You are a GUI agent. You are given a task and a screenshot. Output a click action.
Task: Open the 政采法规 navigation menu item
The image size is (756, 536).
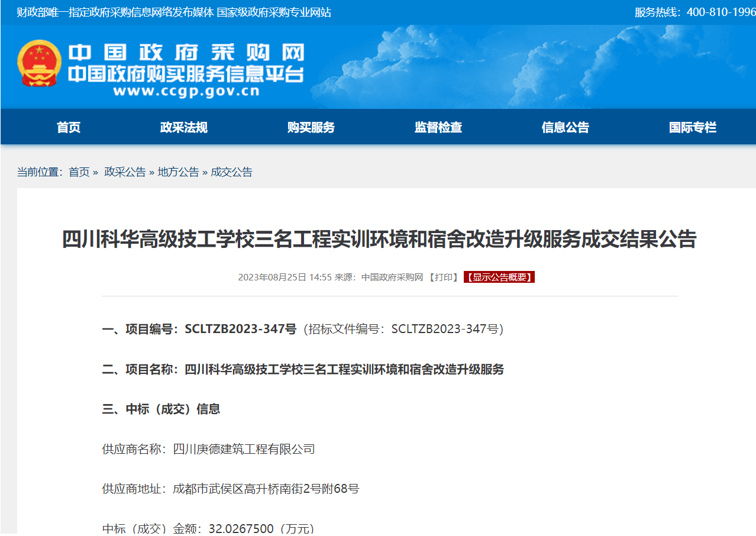(184, 127)
